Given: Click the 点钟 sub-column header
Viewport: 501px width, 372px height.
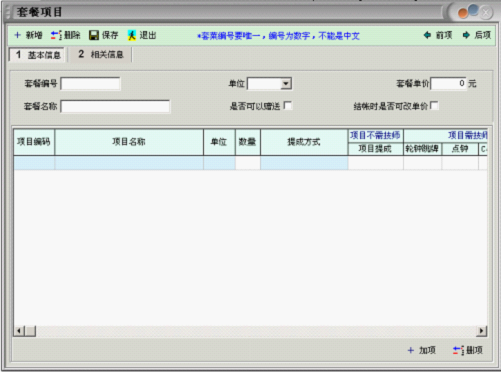Looking at the screenshot, I should [x=460, y=149].
